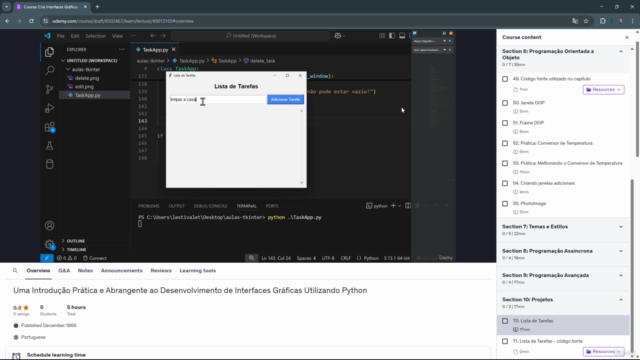
Task: Click the search icon beside Overview tab
Action: pos(15,271)
